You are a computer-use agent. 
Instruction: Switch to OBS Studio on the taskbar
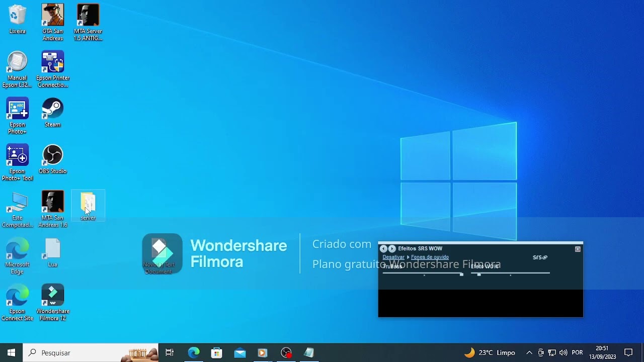coord(286,352)
